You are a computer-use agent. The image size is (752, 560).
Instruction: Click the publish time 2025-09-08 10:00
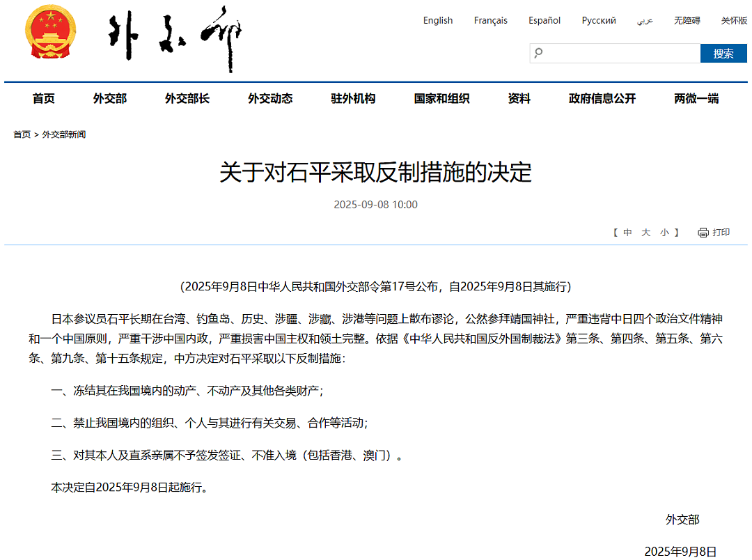coord(375,204)
